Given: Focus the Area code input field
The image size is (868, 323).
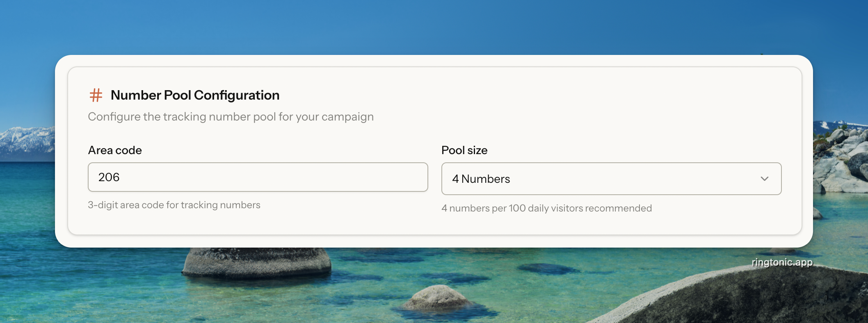Looking at the screenshot, I should pos(258,177).
